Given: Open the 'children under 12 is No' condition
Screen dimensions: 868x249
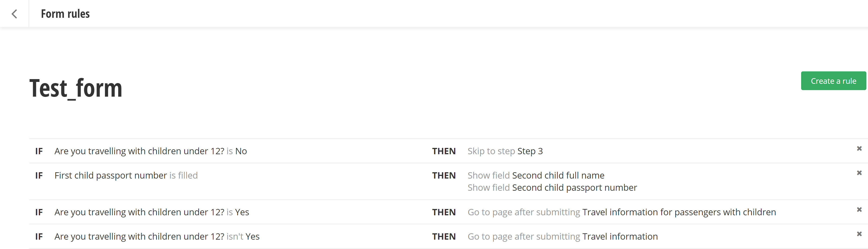Looking at the screenshot, I should (x=151, y=151).
